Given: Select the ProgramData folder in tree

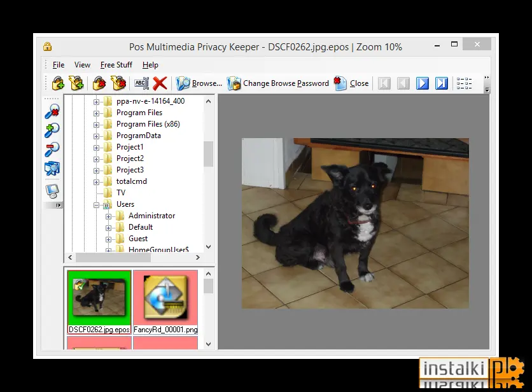Looking at the screenshot, I should pos(139,136).
